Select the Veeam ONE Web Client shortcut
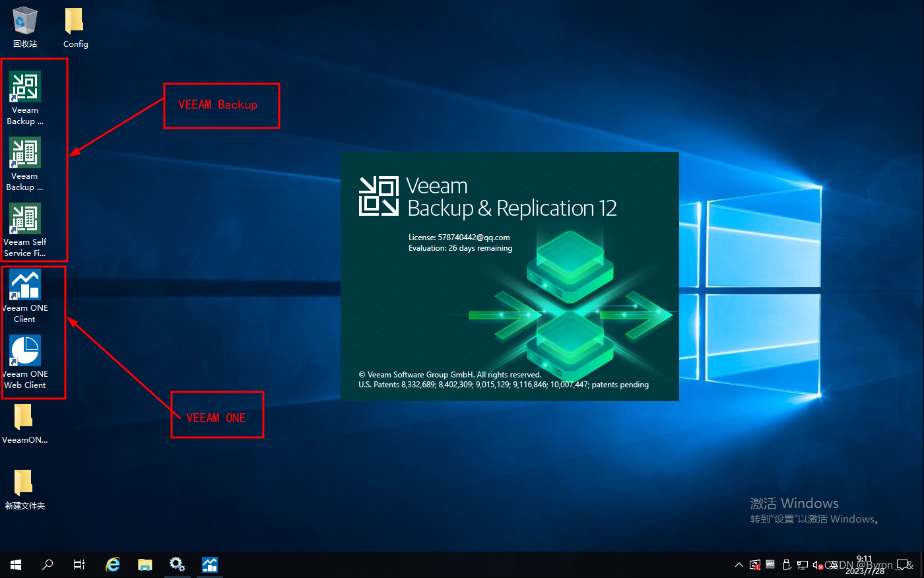Image resolution: width=924 pixels, height=578 pixels. click(25, 362)
